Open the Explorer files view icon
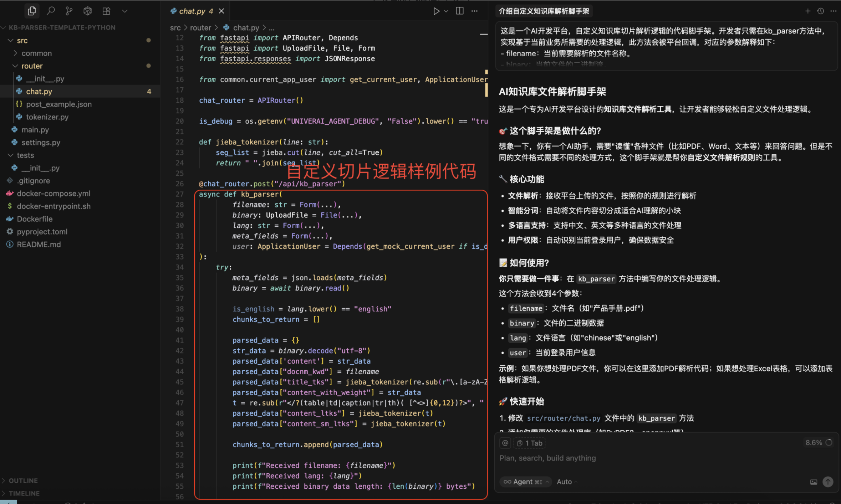This screenshot has width=841, height=504. click(x=32, y=11)
